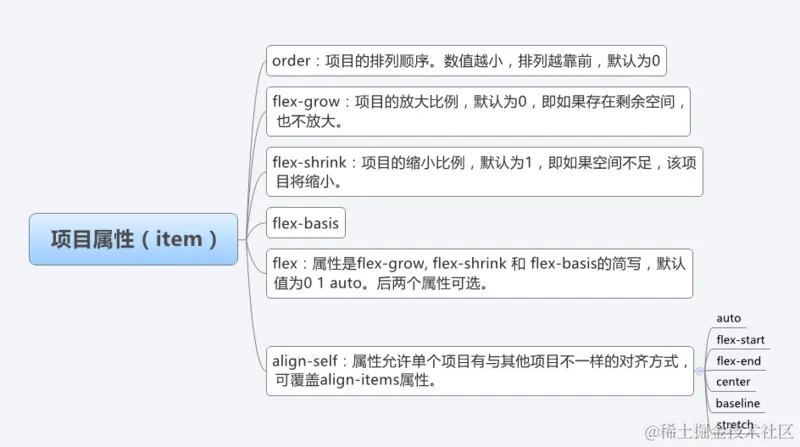
Task: Select the flex-shrink description node
Action: [x=484, y=172]
